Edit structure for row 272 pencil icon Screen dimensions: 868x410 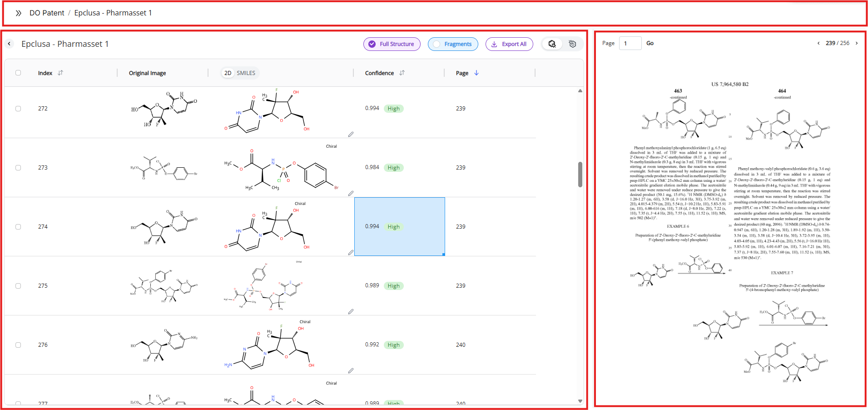351,135
